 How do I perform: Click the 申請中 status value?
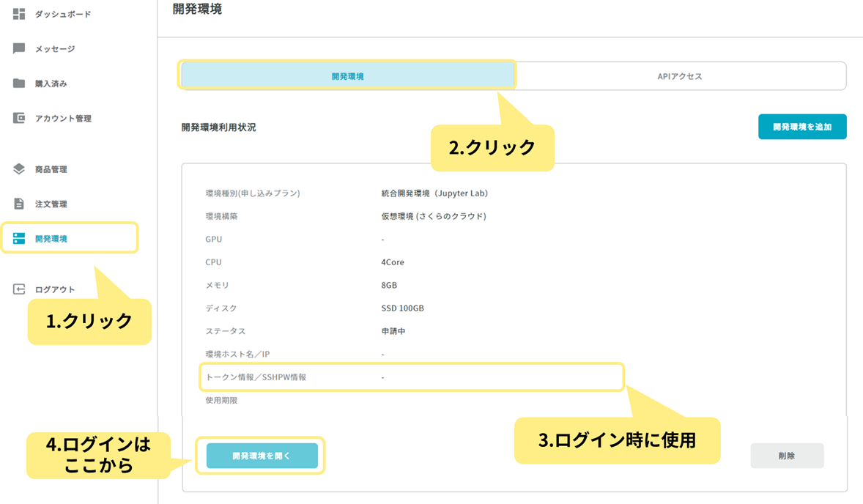click(x=393, y=331)
